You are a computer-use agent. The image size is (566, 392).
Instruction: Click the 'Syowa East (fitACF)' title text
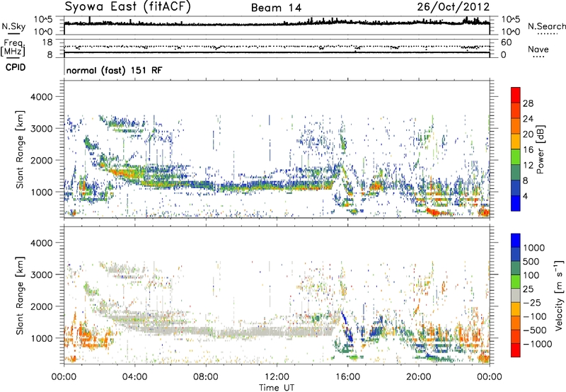[128, 7]
